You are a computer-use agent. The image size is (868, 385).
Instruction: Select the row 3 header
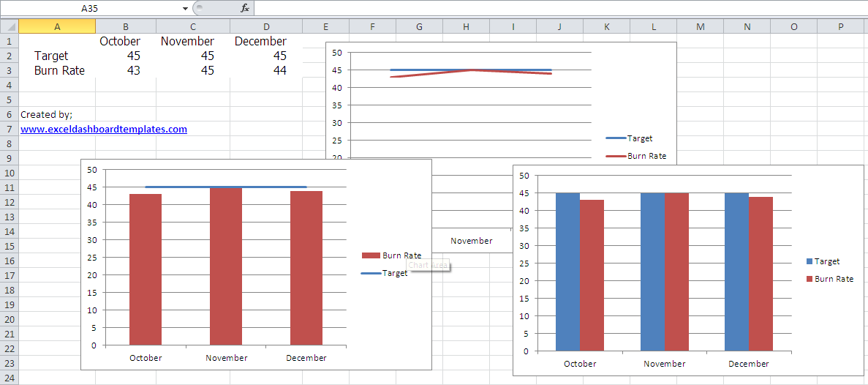pos(9,71)
